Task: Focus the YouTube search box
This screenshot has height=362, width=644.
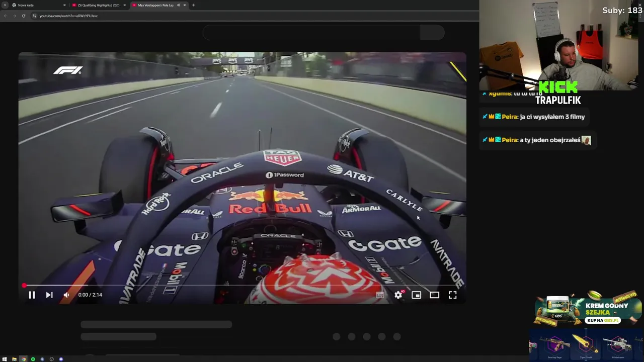Action: pos(311,33)
